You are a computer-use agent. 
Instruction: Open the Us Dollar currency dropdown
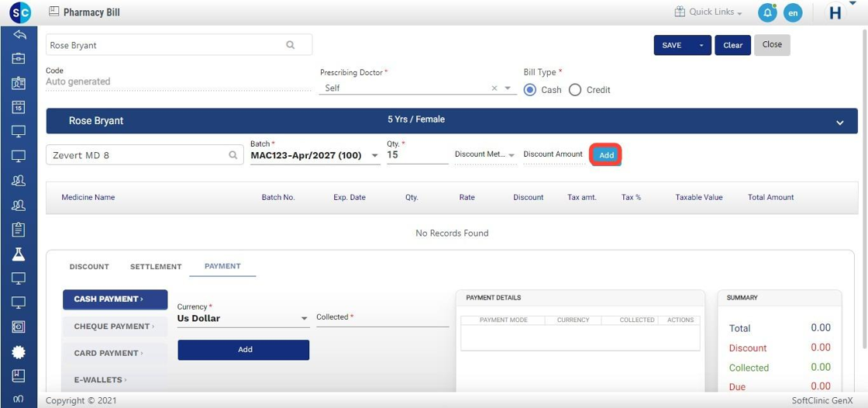click(304, 319)
